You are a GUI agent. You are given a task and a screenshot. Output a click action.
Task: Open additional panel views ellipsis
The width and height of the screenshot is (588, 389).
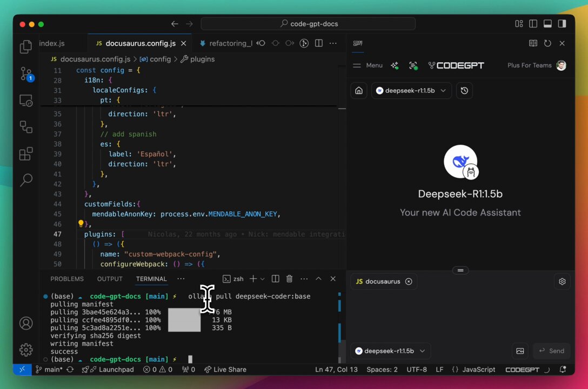[181, 279]
